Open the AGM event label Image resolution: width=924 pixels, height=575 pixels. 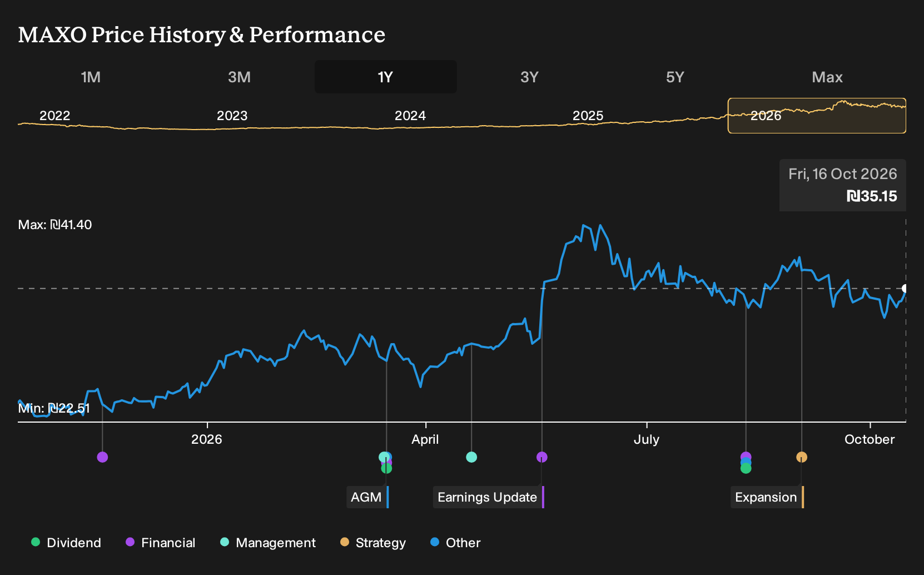coord(367,497)
